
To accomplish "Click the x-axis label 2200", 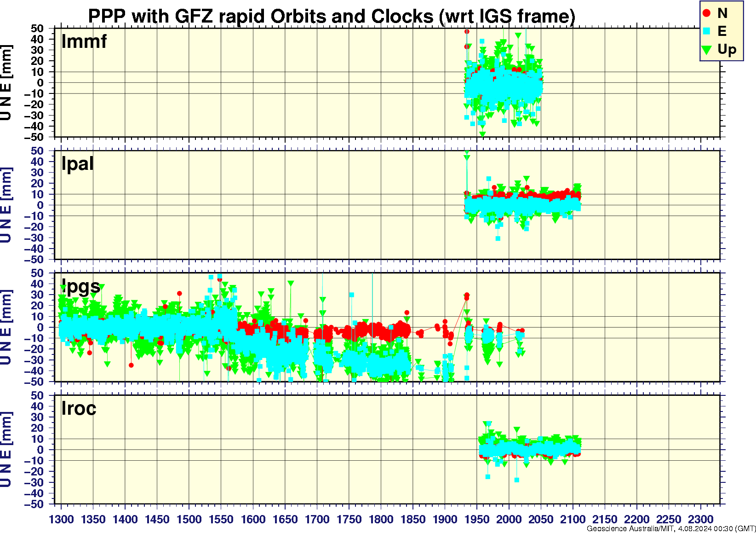I will pos(636,520).
